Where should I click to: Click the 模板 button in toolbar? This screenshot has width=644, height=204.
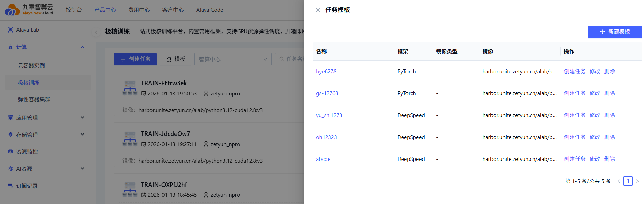pos(175,59)
